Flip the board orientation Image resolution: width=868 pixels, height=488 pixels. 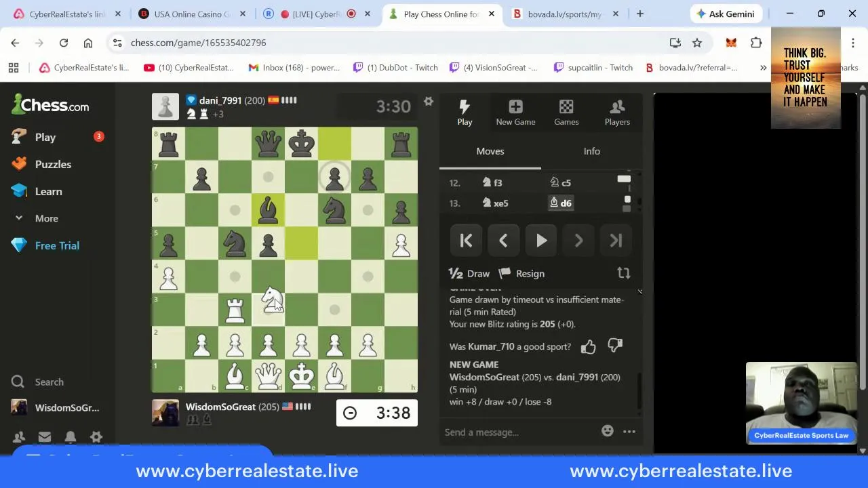[x=624, y=273]
